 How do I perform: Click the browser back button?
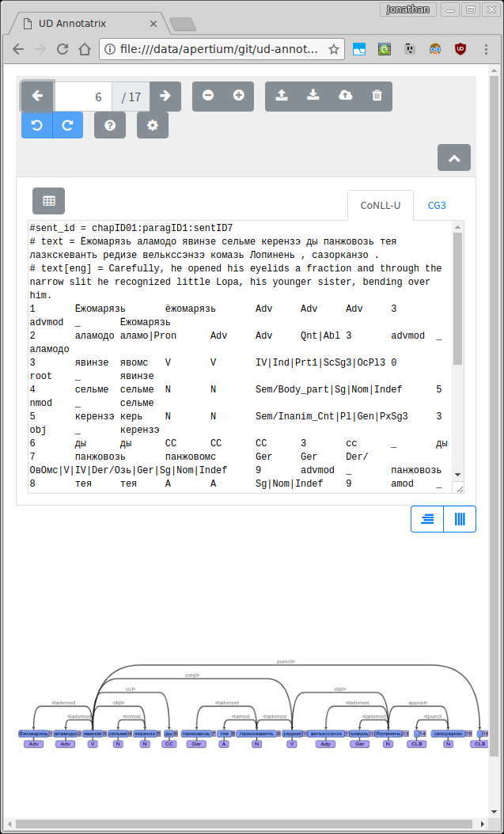[x=19, y=50]
